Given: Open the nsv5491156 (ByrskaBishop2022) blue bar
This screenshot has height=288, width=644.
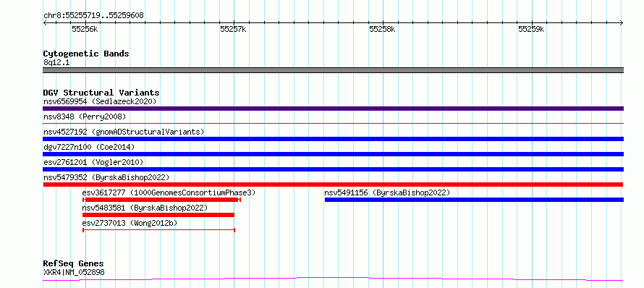Looking at the screenshot, I should 475,200.
